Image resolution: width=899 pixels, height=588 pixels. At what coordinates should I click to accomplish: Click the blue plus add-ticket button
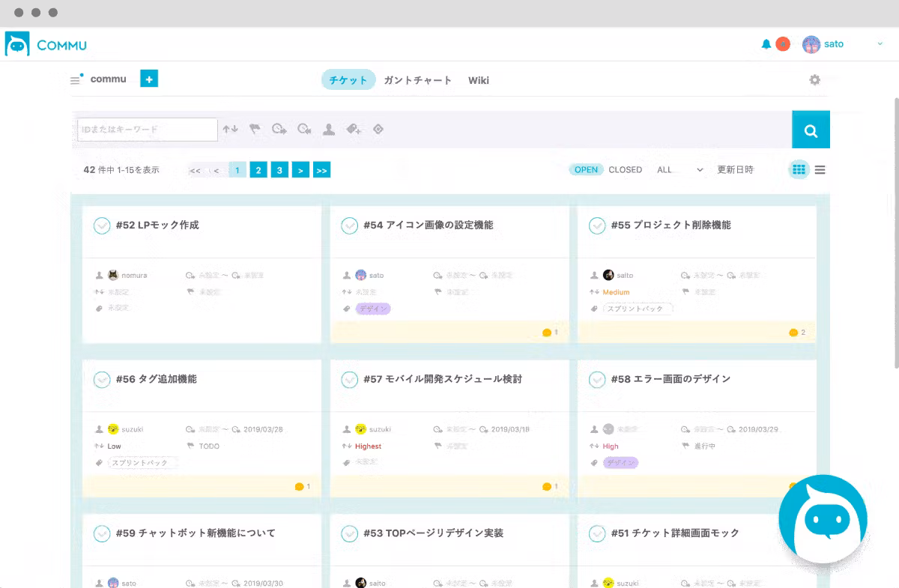point(149,79)
